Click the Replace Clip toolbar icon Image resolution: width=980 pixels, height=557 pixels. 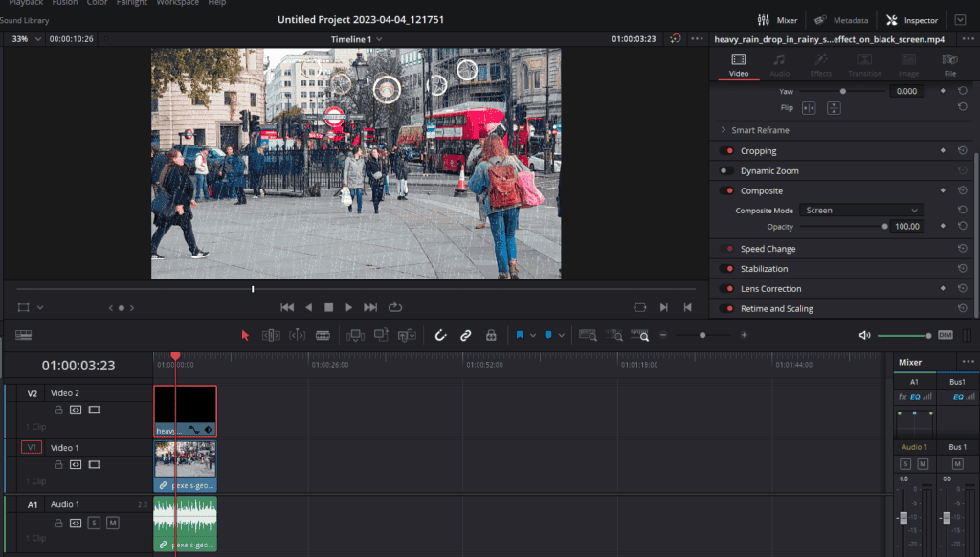[407, 336]
